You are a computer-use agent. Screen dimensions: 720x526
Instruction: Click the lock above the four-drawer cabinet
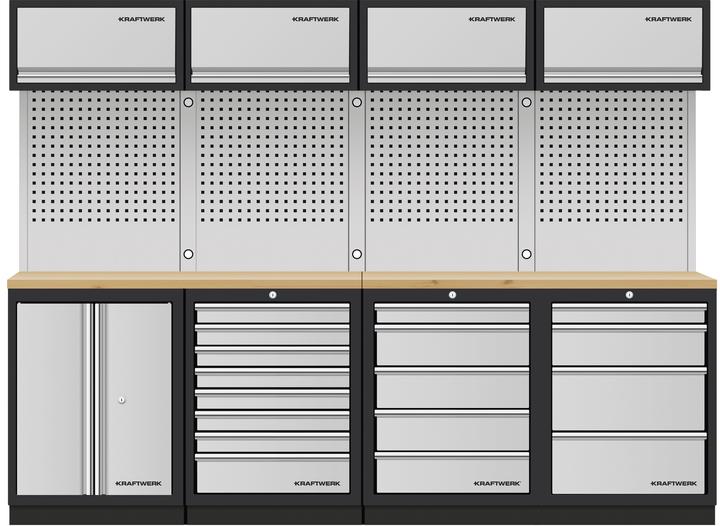pyautogui.click(x=630, y=295)
